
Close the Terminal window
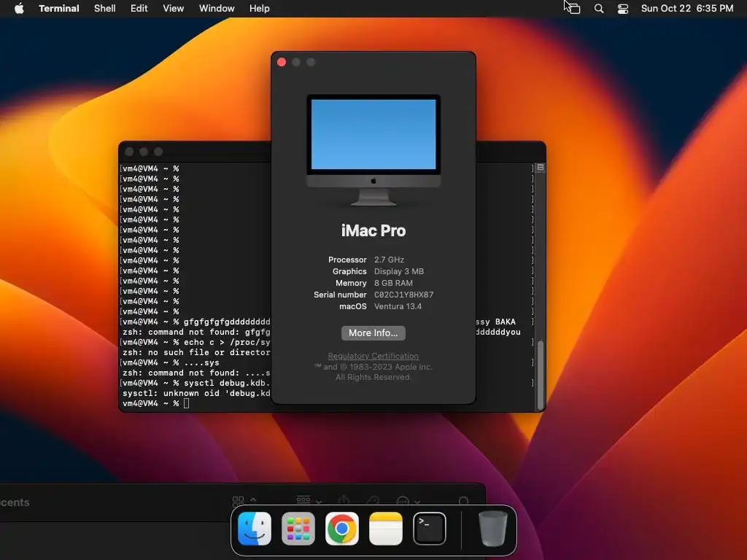[x=129, y=152]
